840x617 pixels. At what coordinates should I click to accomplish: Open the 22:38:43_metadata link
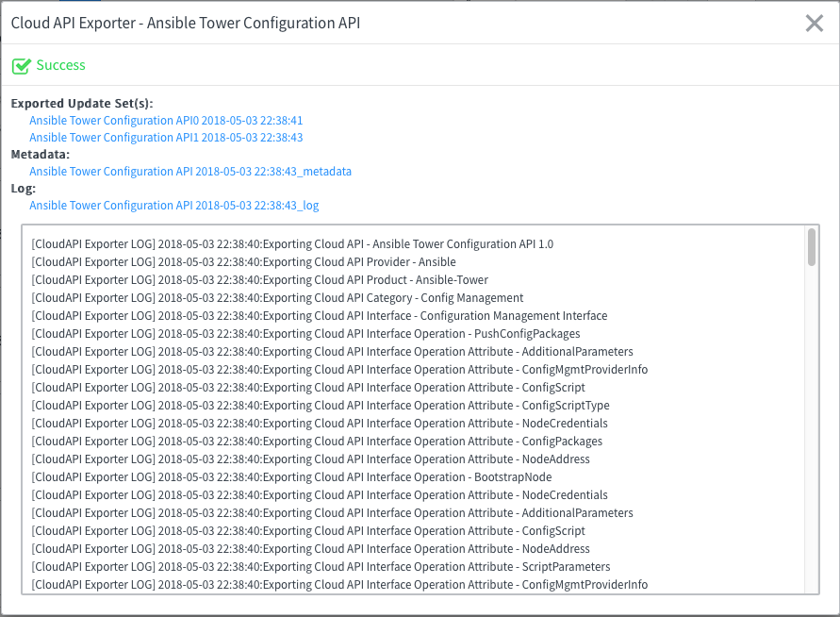[x=190, y=172]
